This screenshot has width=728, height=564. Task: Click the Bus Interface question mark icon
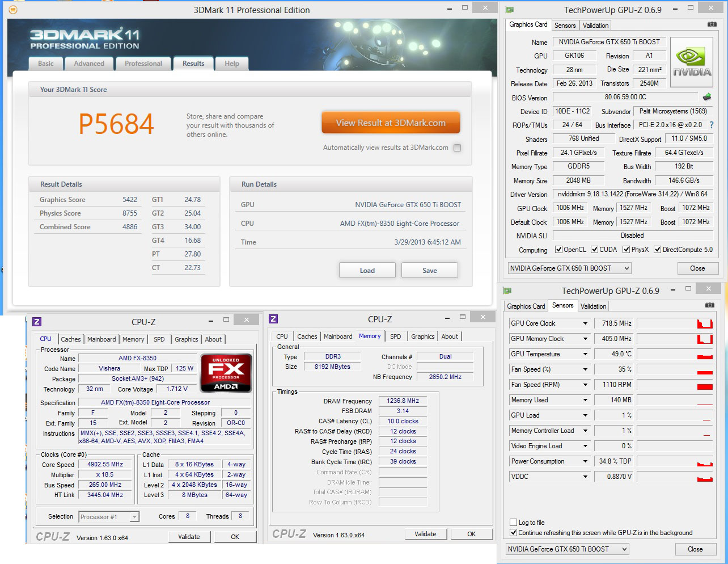point(712,125)
